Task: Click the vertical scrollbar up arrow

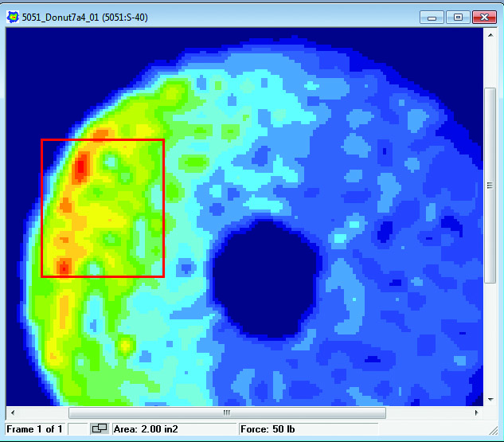Action: point(490,37)
